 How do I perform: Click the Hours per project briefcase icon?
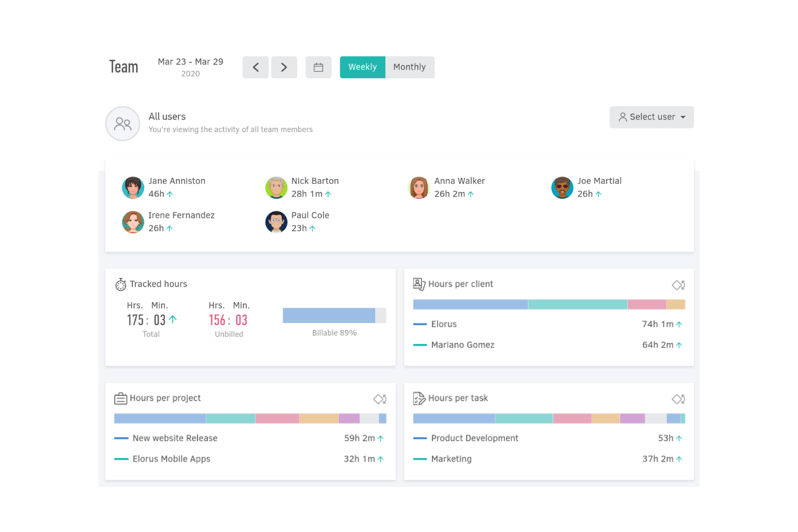121,398
